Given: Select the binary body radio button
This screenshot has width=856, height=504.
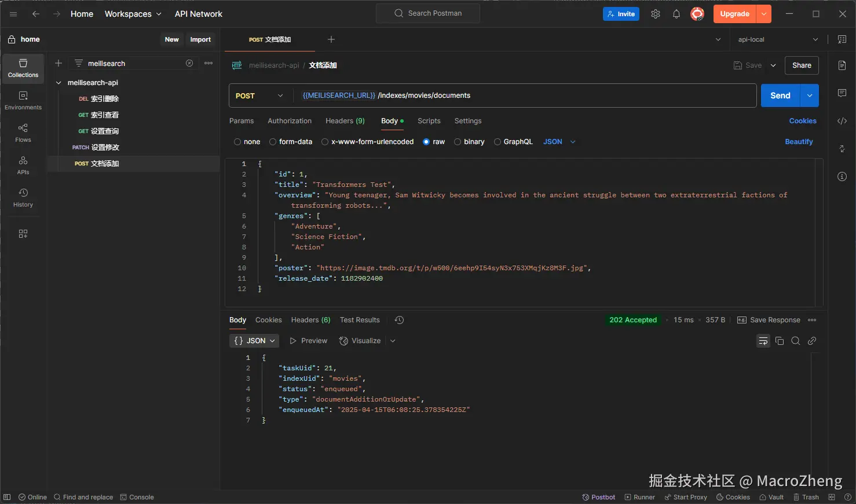Looking at the screenshot, I should tap(458, 142).
